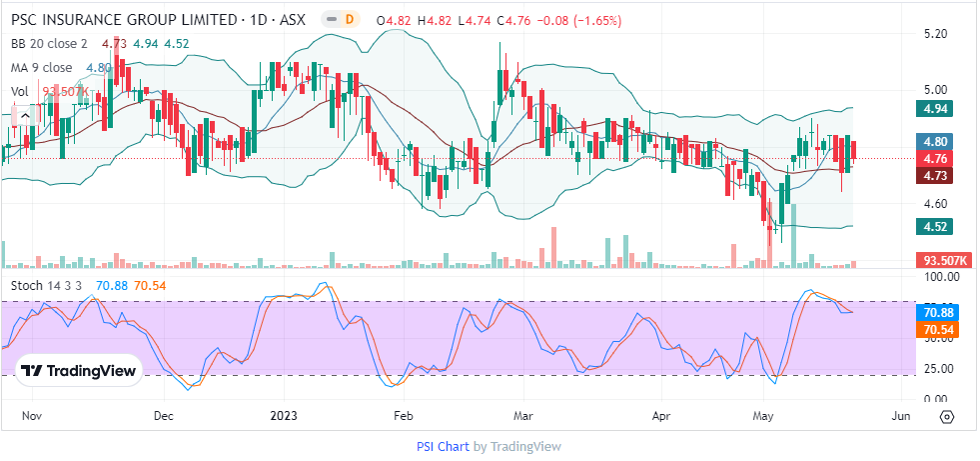Select the Vol indicator legend

[20, 91]
